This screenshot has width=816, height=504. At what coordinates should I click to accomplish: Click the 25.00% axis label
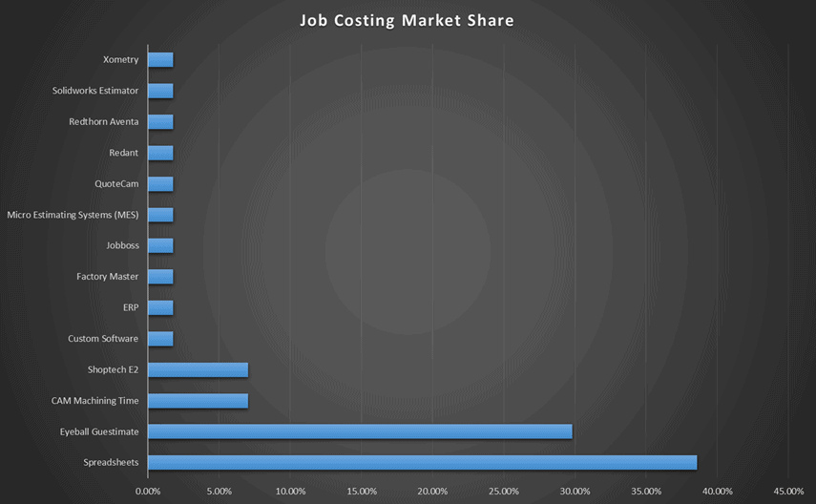(x=504, y=491)
